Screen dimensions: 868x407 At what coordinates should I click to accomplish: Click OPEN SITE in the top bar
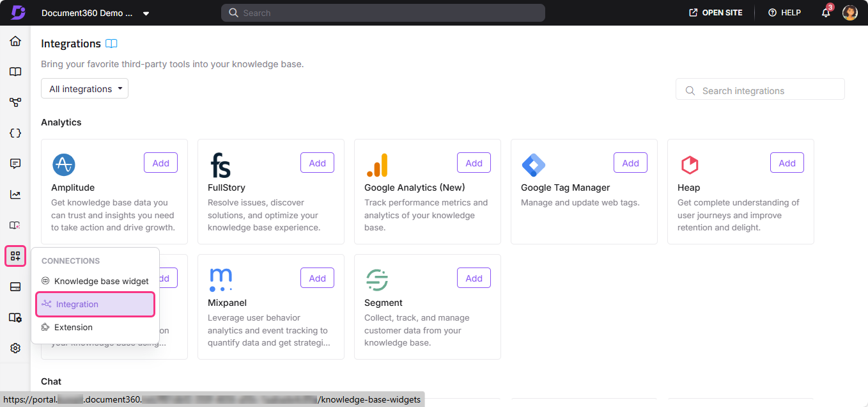tap(715, 12)
